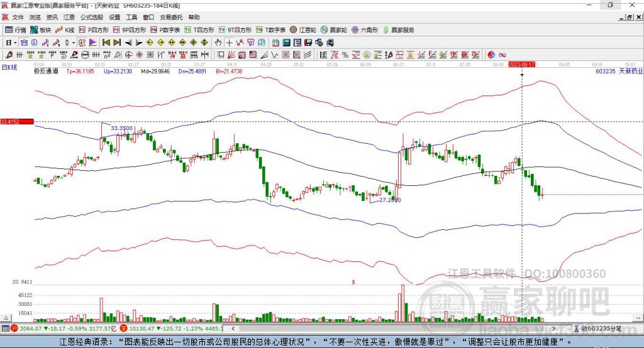Screen dimensions: 644x348
Task: Open the 赢家轮 wheel tool
Action: [x=333, y=30]
